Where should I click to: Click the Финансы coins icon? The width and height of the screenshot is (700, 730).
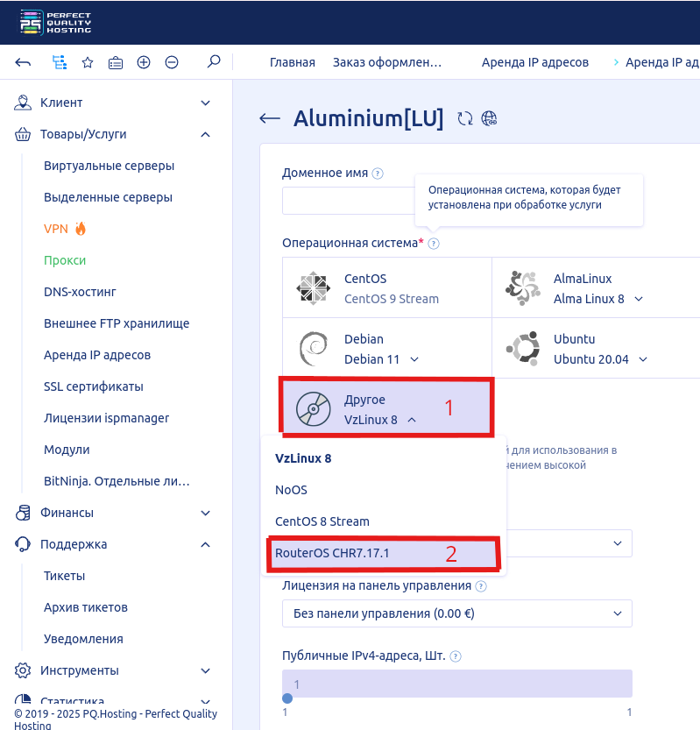tap(23, 513)
